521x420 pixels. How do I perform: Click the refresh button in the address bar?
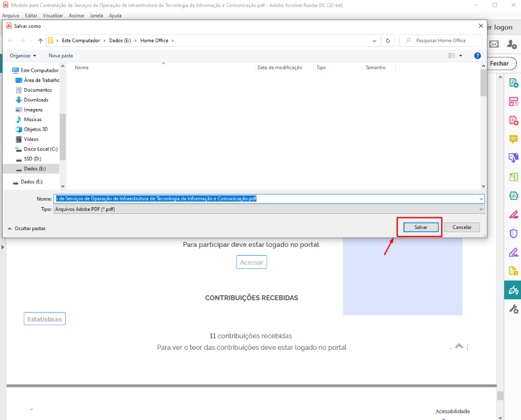coord(388,41)
